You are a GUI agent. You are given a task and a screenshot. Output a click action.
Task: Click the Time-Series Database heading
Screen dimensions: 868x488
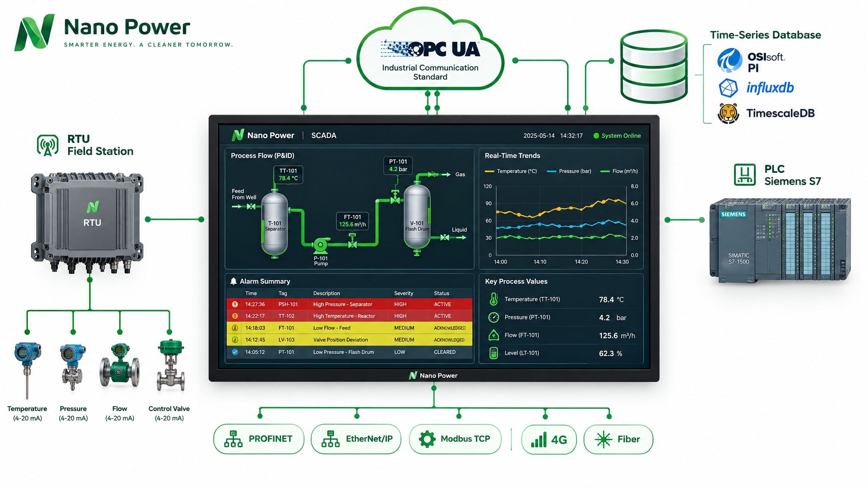tap(765, 35)
